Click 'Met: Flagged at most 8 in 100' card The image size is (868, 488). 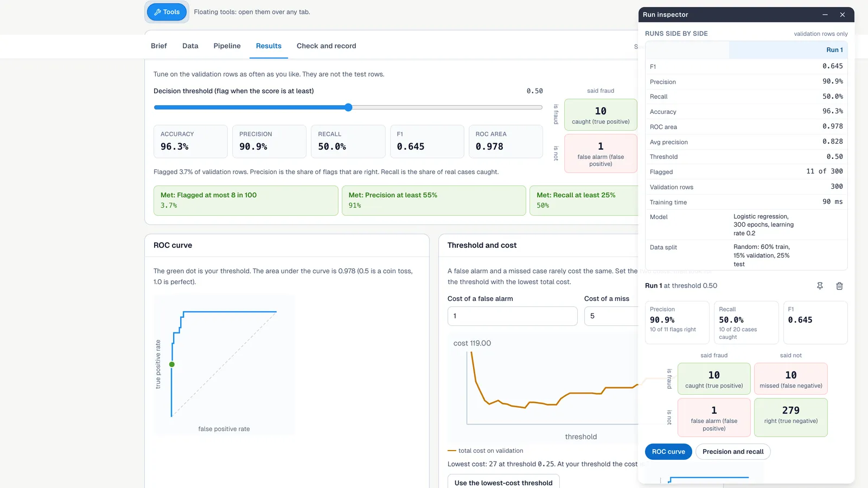tap(246, 201)
